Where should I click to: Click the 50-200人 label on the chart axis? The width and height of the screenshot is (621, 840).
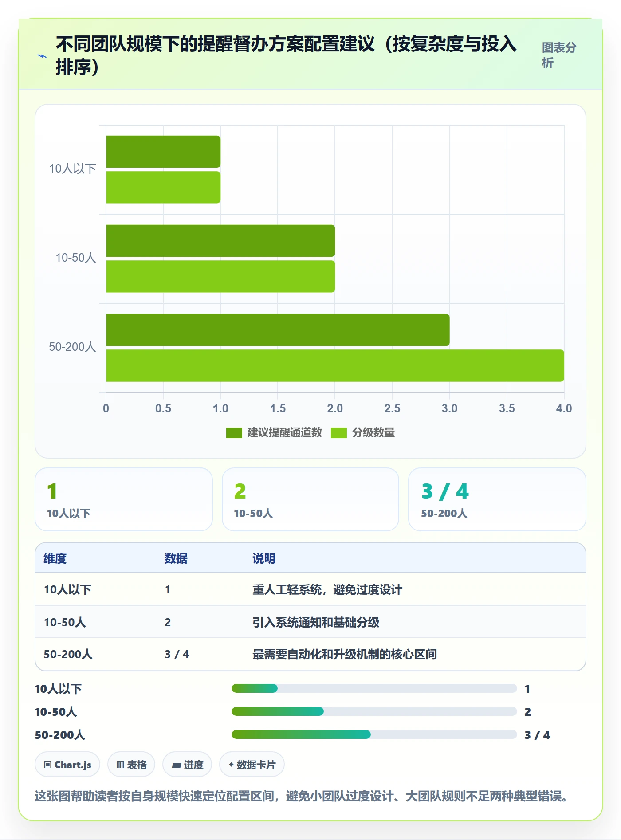point(73,347)
